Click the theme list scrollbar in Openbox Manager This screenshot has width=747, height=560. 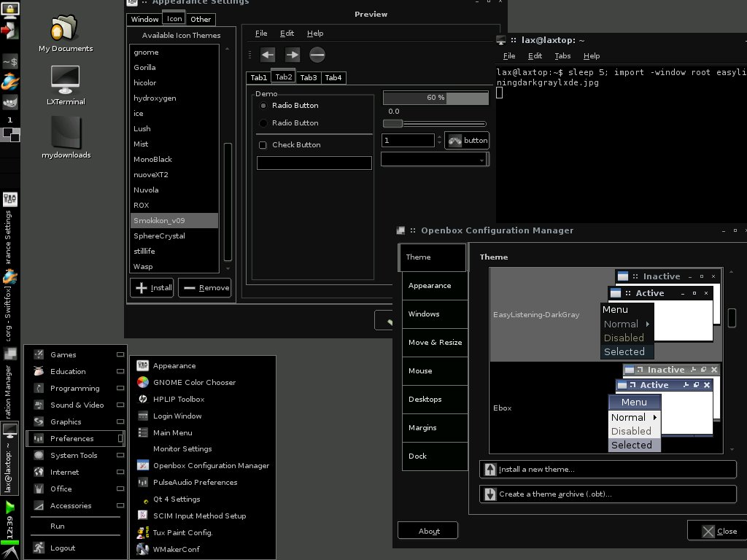click(732, 318)
